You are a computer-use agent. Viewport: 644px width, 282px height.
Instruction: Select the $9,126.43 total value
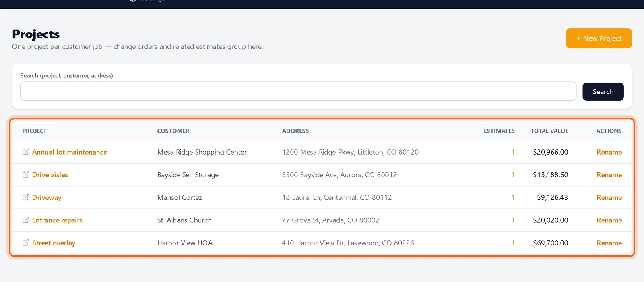pos(552,197)
